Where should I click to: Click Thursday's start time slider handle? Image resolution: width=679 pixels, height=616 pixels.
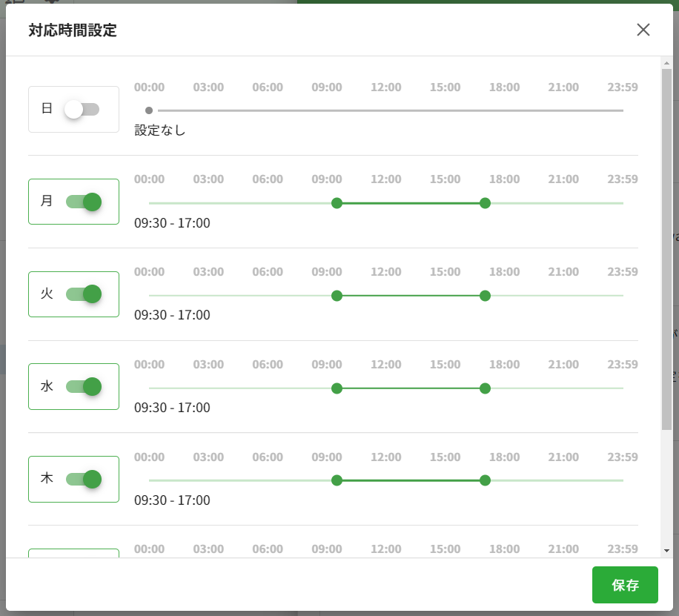click(x=337, y=480)
